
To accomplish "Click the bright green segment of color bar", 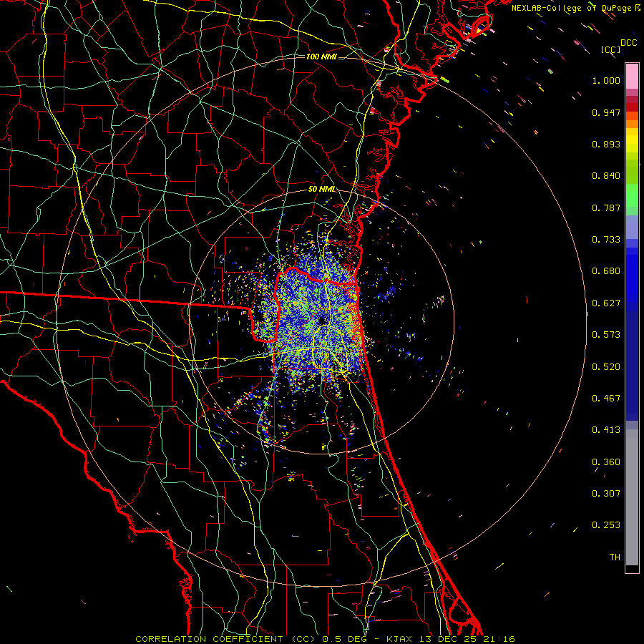I will click(632, 195).
